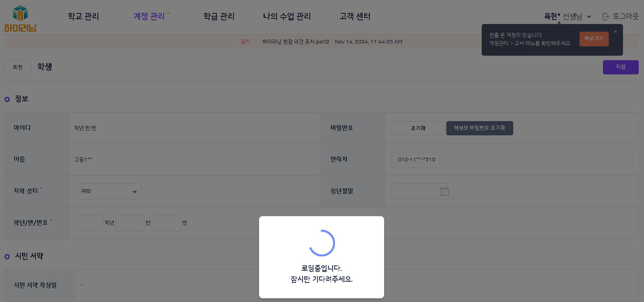The image size is (644, 302).
Task: Open the 하이러닝 현장 의견 조사 notice
Action: click(296, 42)
